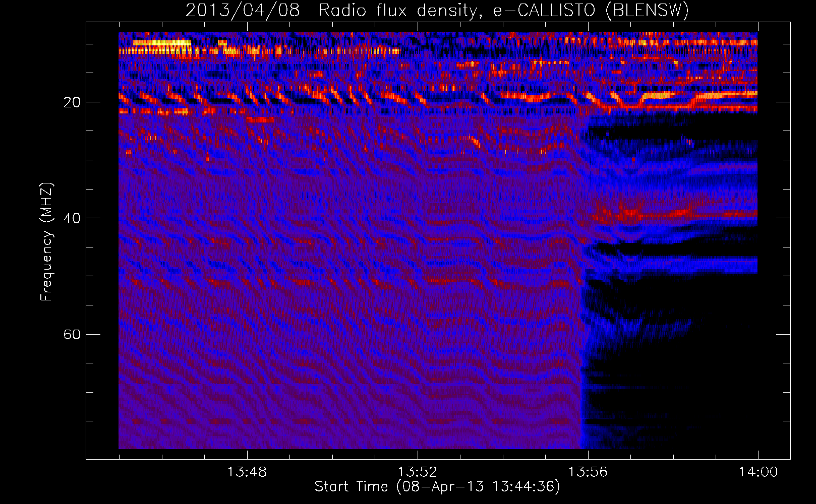Click the 40 frequency tick label
816x504 pixels.
coord(72,218)
